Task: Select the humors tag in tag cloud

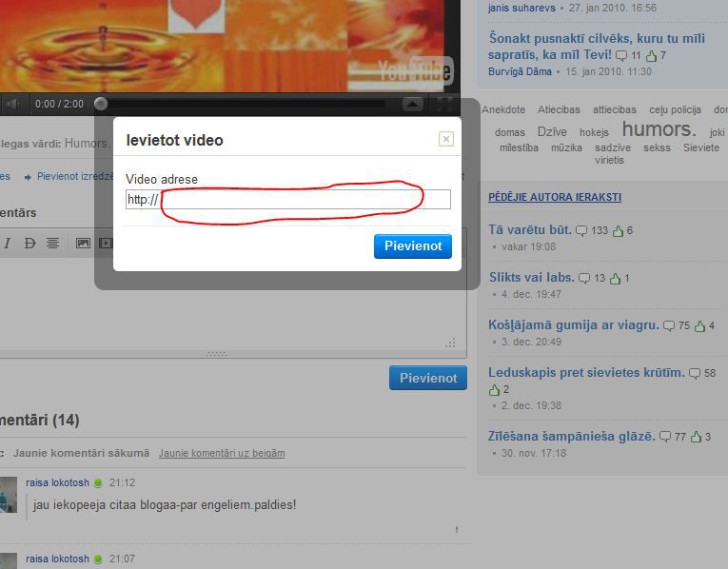Action: (659, 129)
